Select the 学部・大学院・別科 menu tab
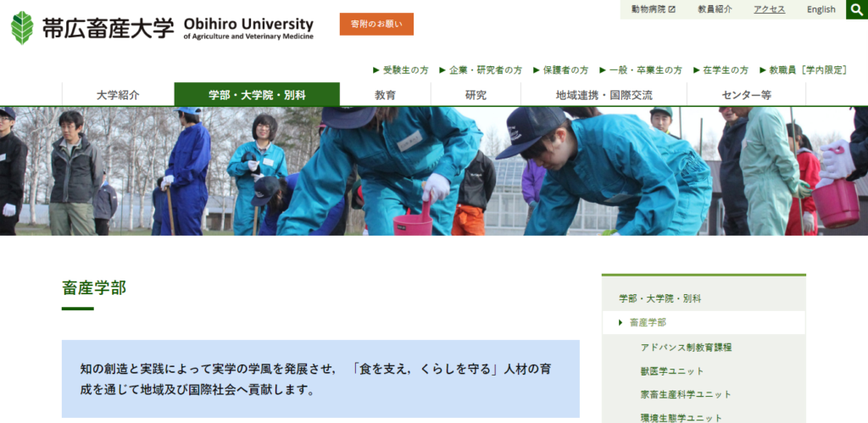The height and width of the screenshot is (423, 868). point(257,95)
